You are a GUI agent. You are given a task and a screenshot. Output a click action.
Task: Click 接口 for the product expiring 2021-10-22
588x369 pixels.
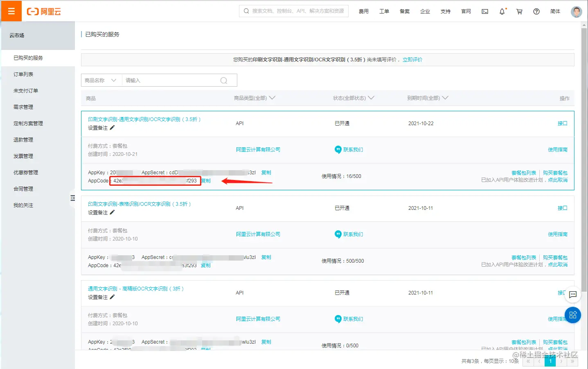[563, 124]
